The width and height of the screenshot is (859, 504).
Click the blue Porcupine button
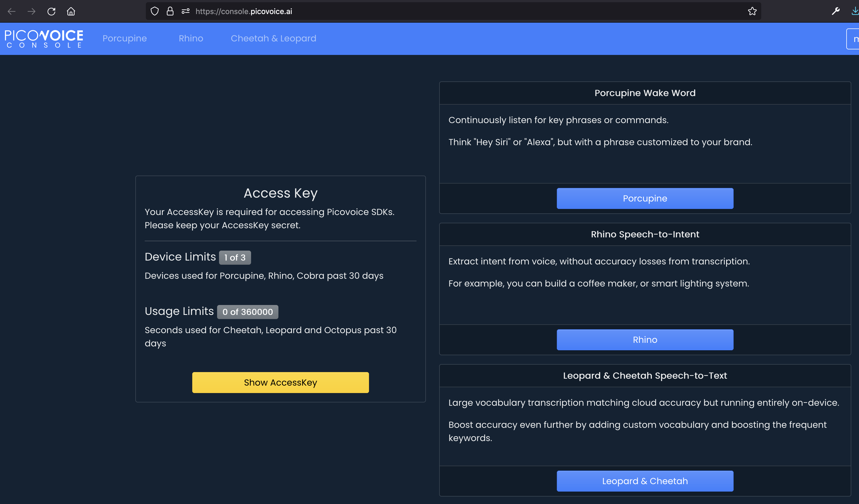click(x=645, y=198)
